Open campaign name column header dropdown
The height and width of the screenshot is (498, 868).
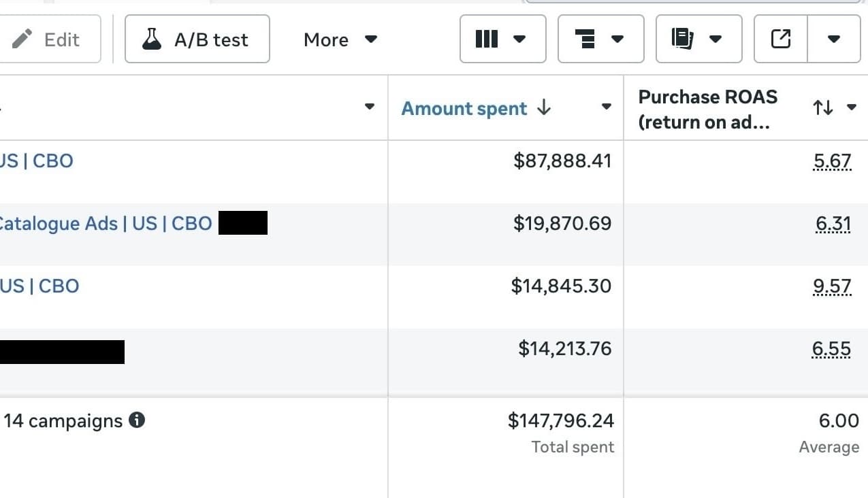point(370,107)
